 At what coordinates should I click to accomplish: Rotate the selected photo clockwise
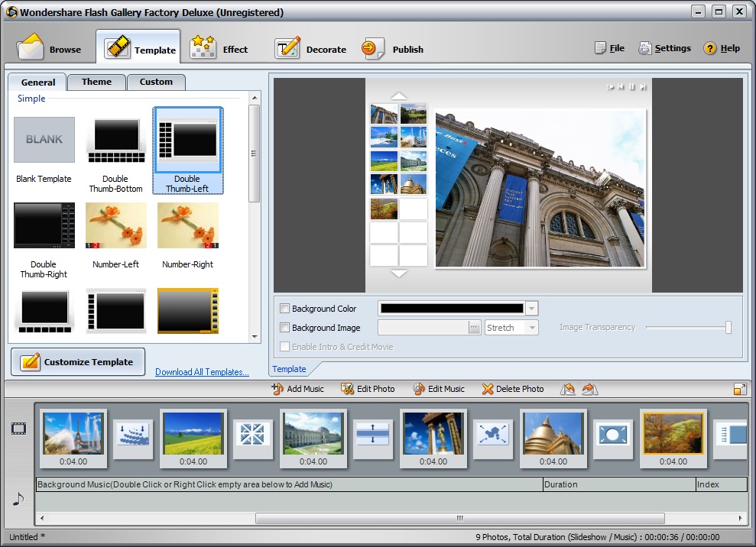click(x=589, y=389)
